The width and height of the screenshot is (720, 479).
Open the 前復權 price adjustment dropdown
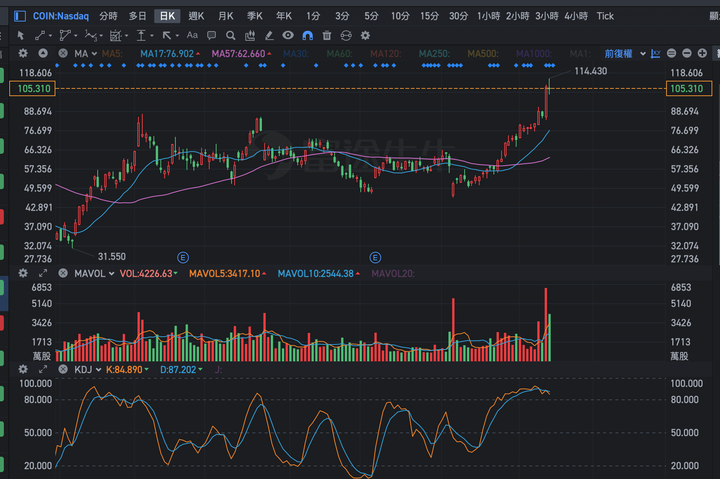(625, 53)
